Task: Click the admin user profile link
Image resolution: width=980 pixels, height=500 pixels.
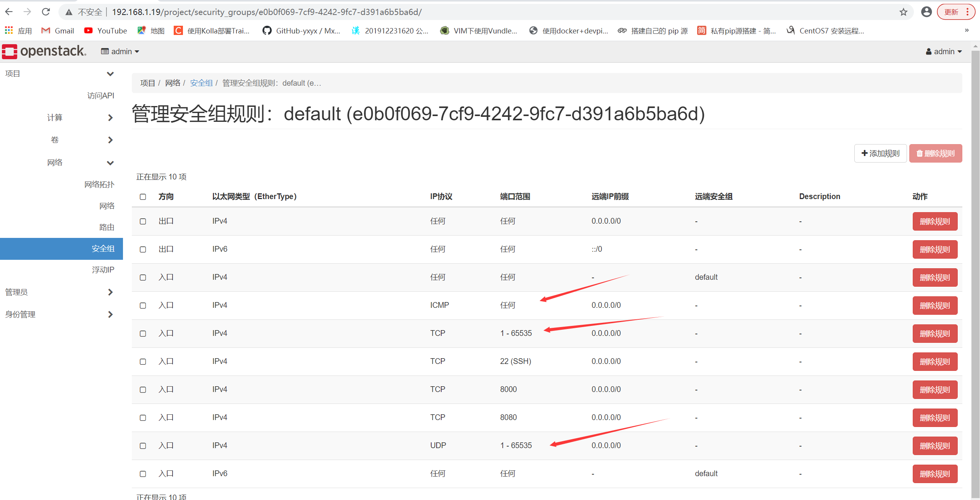Action: click(x=947, y=51)
